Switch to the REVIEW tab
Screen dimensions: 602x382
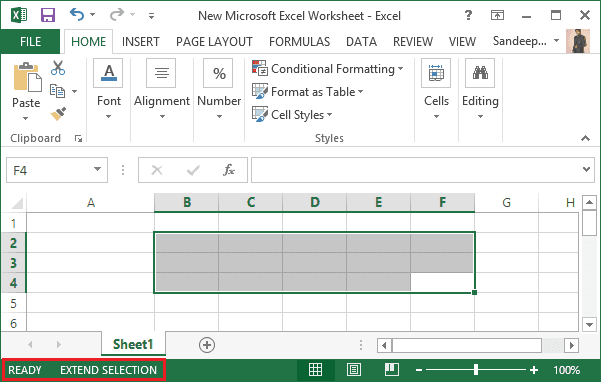click(x=413, y=41)
